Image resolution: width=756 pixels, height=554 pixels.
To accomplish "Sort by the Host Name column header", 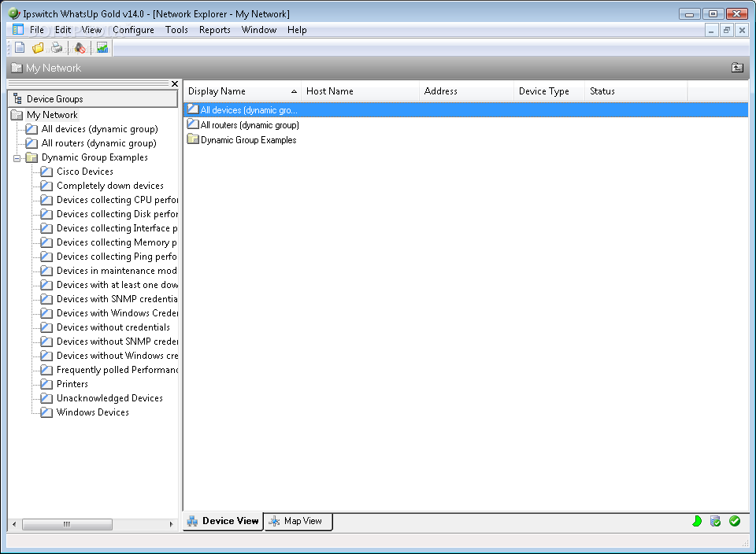I will click(360, 91).
